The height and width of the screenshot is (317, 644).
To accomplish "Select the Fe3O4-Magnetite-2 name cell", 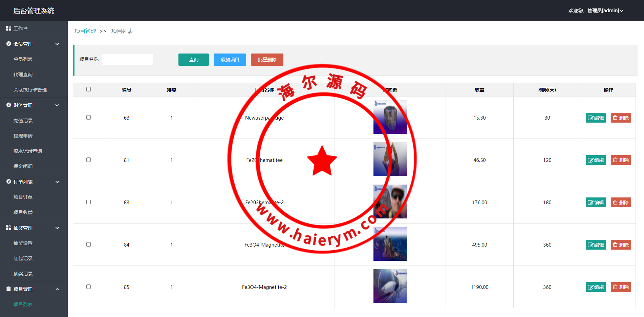I will tap(264, 287).
